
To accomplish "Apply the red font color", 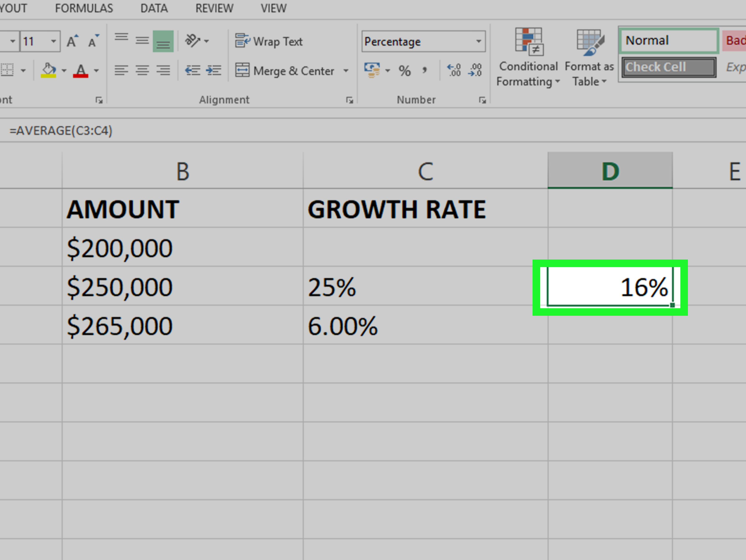I will pyautogui.click(x=81, y=70).
